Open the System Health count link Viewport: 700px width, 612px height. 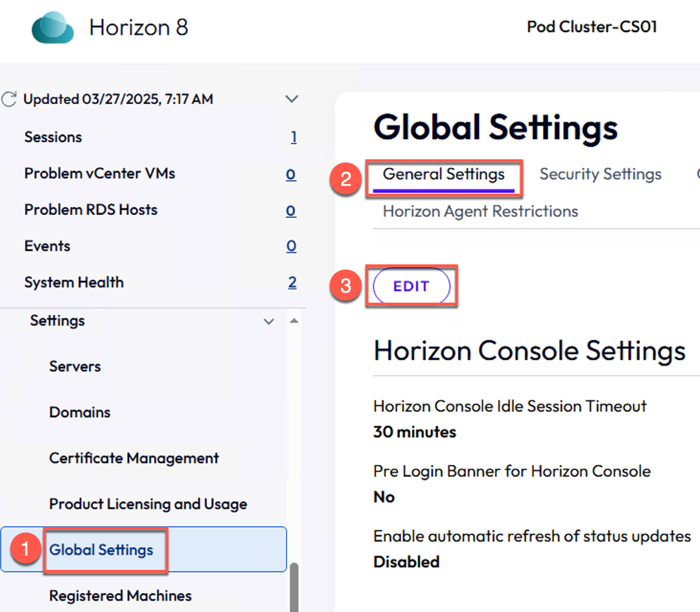[292, 282]
